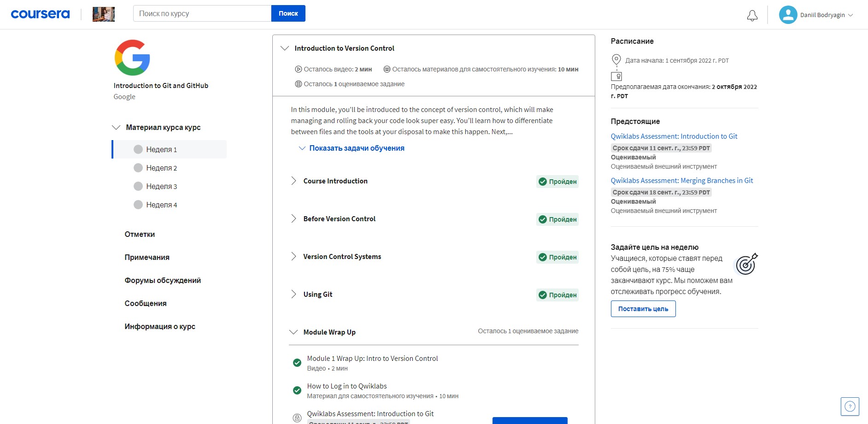Select Неделя 1 in sidebar
868x424 pixels.
click(x=170, y=149)
